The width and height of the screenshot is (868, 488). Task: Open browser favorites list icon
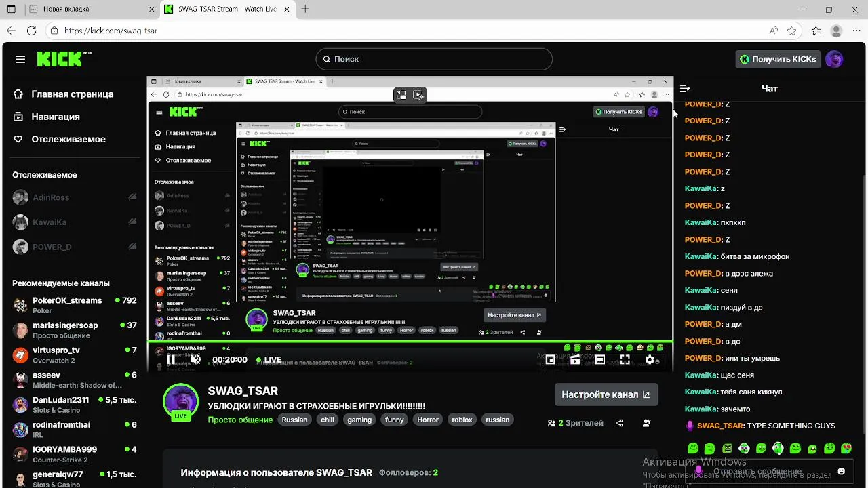(x=816, y=30)
